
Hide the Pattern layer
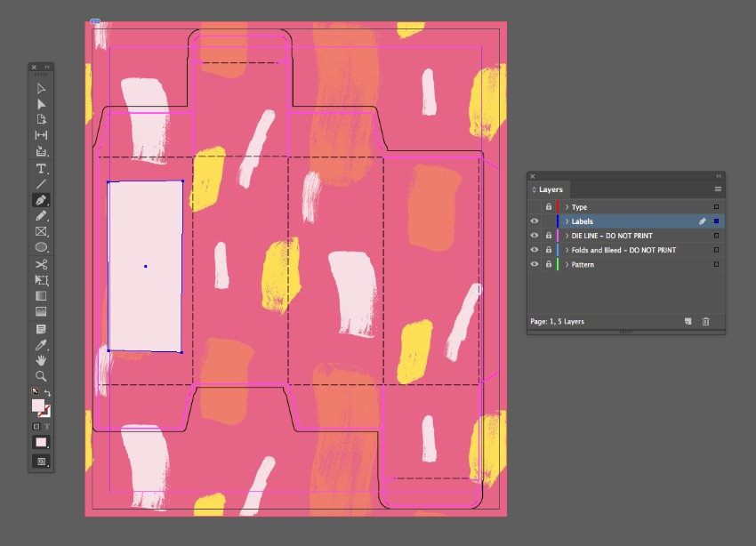click(x=535, y=264)
